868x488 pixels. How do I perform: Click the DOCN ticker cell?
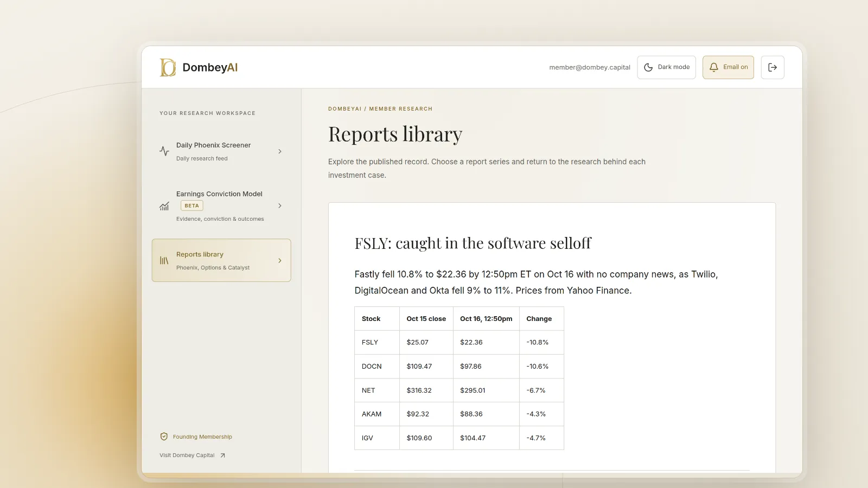tap(377, 367)
